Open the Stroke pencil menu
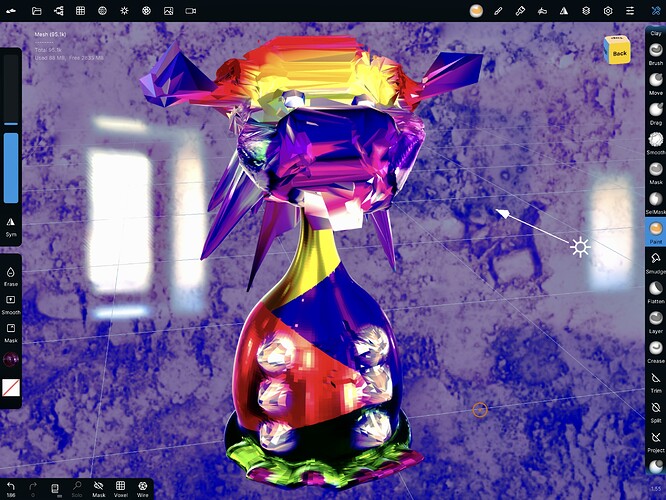666x500 pixels. pyautogui.click(x=498, y=11)
